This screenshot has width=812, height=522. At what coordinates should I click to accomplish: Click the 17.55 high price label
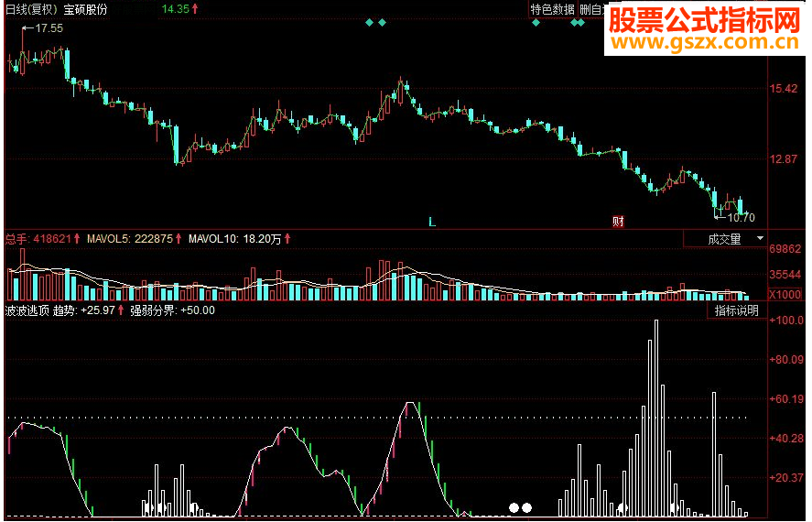point(49,28)
